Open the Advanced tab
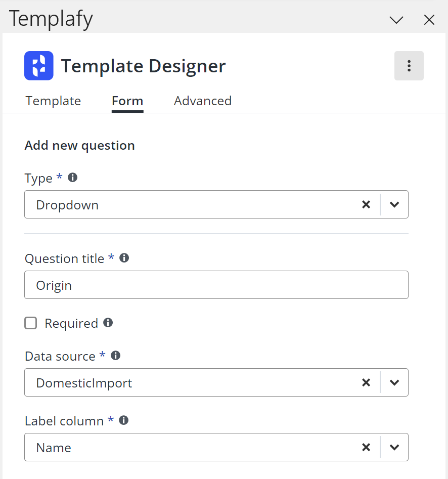Image resolution: width=448 pixels, height=479 pixels. click(203, 101)
